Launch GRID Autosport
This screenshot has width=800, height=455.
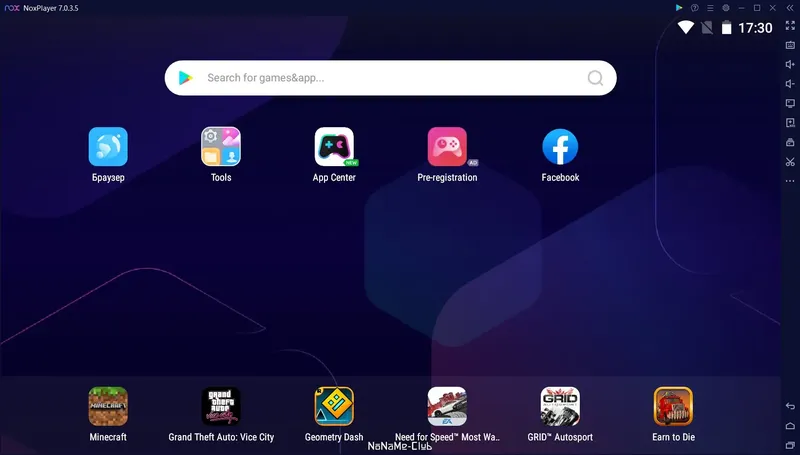click(x=560, y=407)
